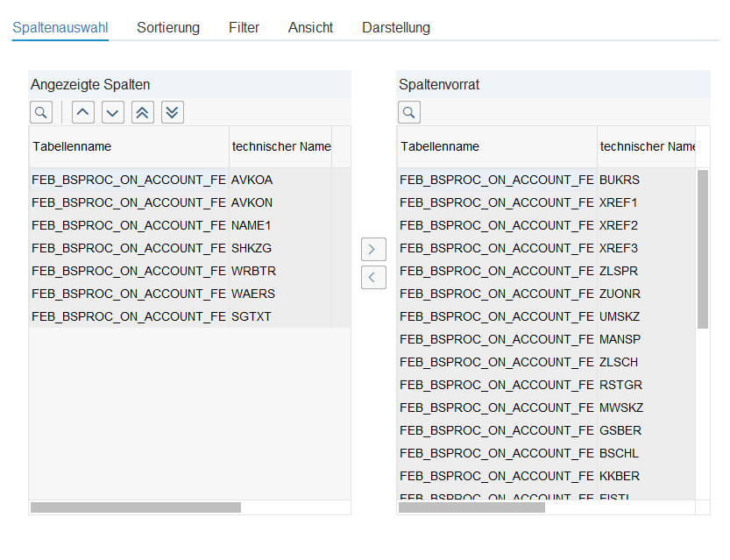Click Tabellenname header in Angezeigte Spalten

click(x=128, y=146)
